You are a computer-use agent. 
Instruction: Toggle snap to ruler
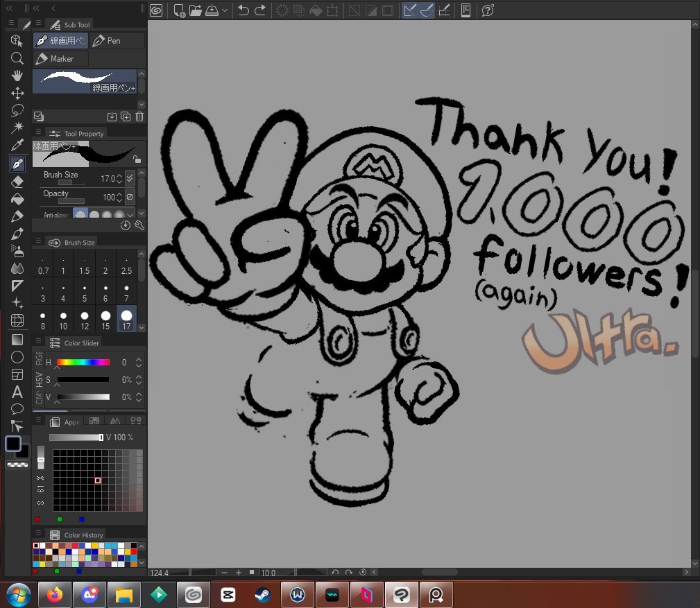409,10
